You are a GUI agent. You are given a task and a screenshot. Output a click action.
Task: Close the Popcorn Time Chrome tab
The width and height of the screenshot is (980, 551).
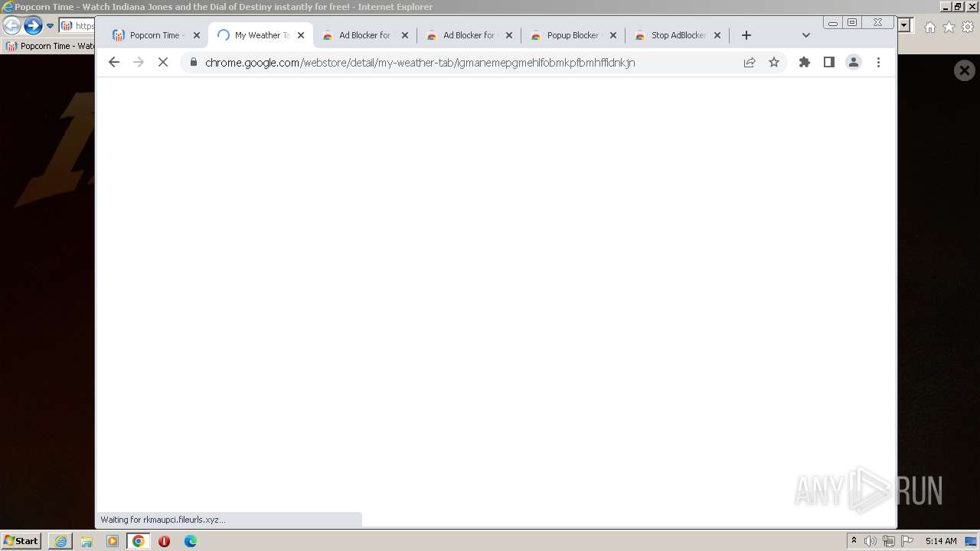coord(197,35)
